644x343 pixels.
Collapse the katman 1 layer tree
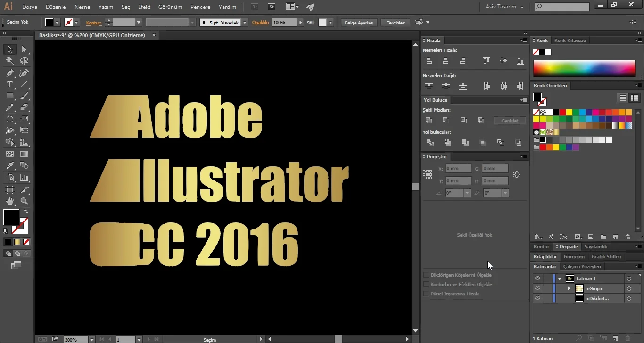[x=560, y=279]
